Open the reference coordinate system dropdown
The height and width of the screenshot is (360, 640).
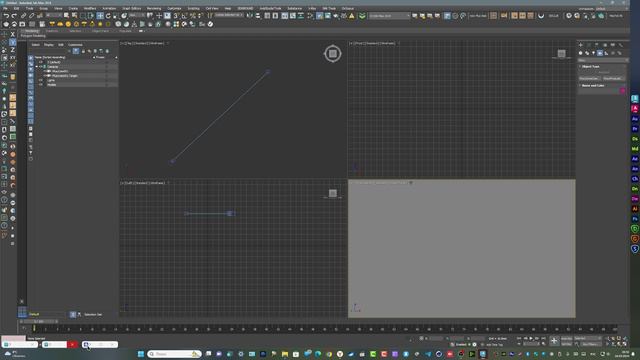coord(137,16)
